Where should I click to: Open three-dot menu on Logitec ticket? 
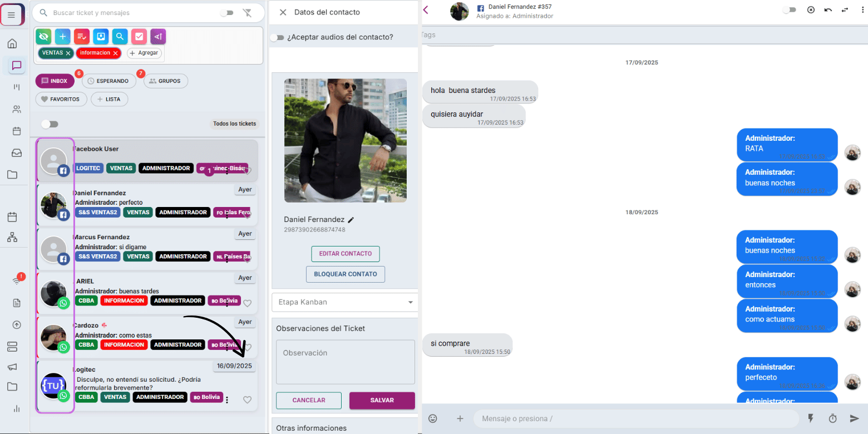[227, 400]
